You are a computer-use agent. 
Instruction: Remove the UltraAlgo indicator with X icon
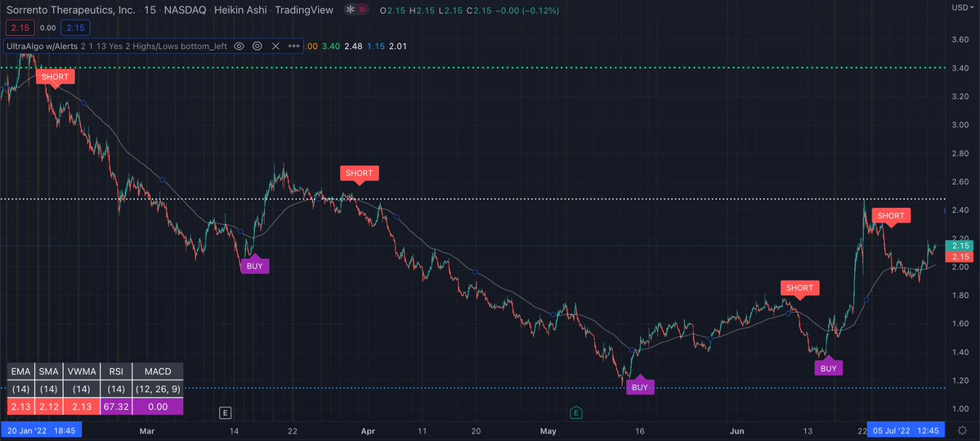point(275,47)
